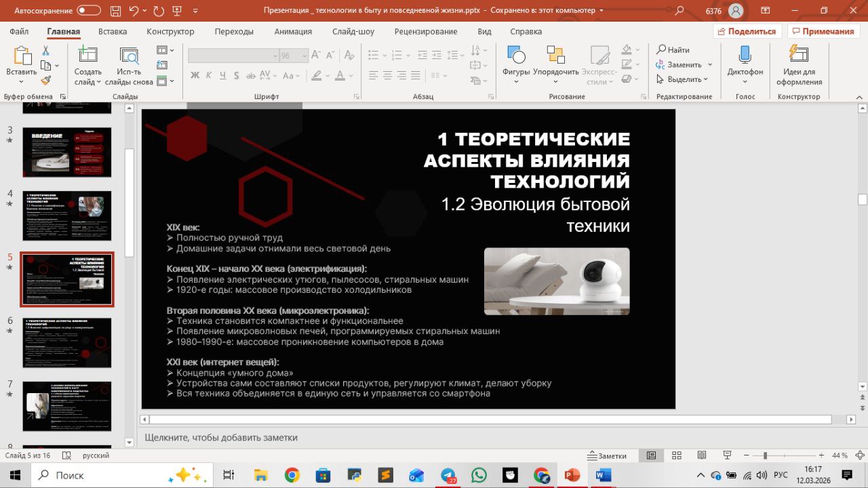The image size is (868, 488).
Task: Toggle Italic (К) formatting
Action: [x=210, y=75]
